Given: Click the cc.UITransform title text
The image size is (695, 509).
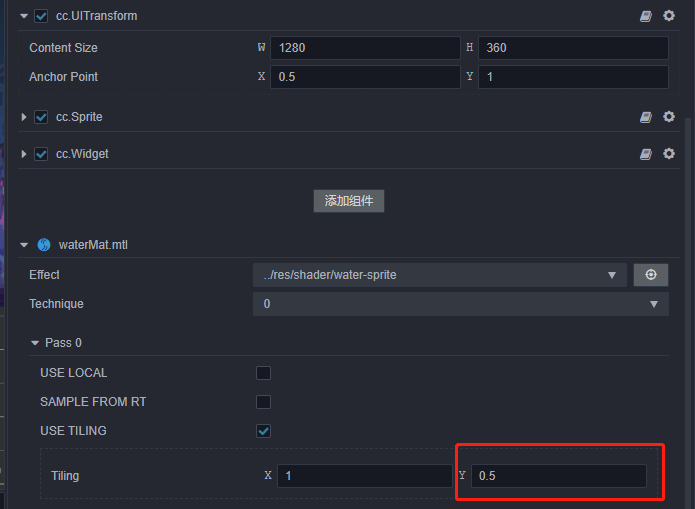Looking at the screenshot, I should [x=97, y=16].
